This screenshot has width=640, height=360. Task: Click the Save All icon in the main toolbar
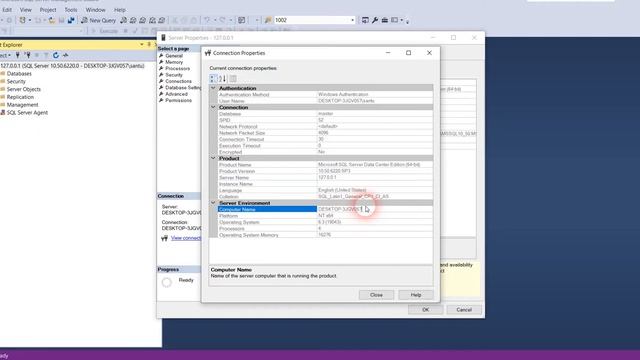click(x=71, y=20)
